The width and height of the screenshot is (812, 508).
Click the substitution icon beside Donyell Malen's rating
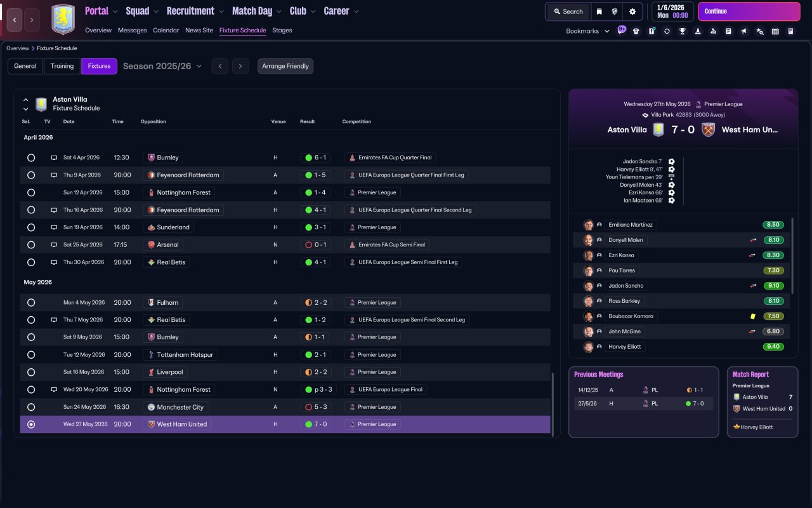(753, 240)
